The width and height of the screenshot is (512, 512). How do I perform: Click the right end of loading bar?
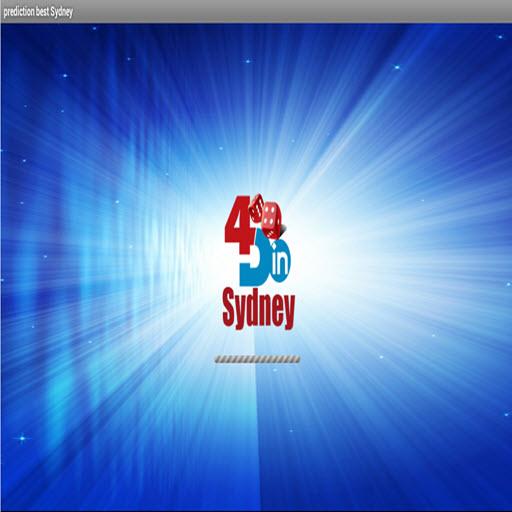point(297,359)
